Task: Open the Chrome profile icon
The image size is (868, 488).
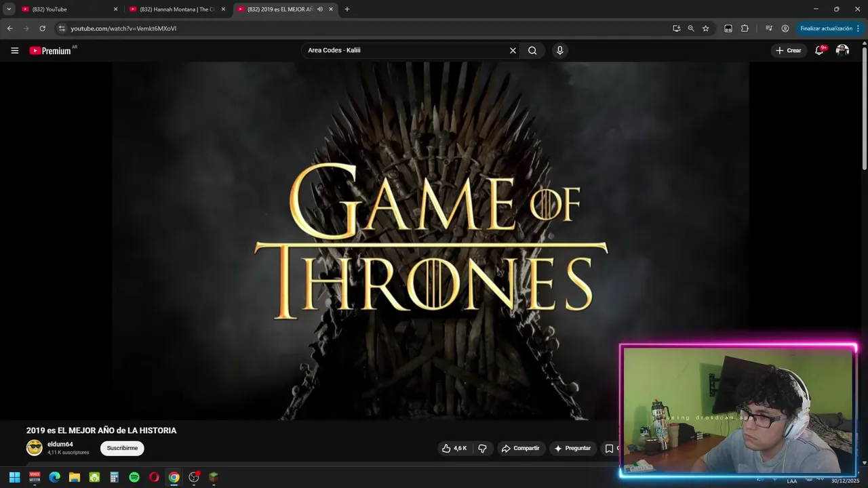Action: tap(785, 28)
